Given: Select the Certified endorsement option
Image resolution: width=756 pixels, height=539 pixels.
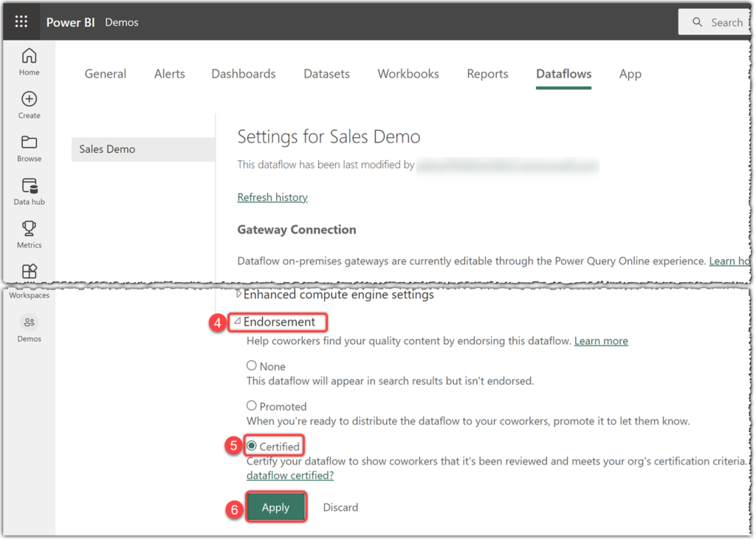Looking at the screenshot, I should [252, 446].
